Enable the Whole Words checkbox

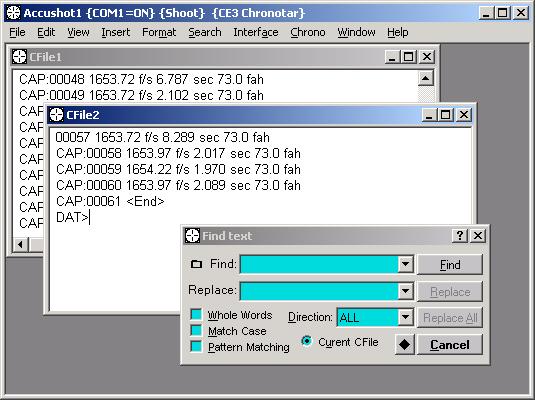(x=196, y=314)
